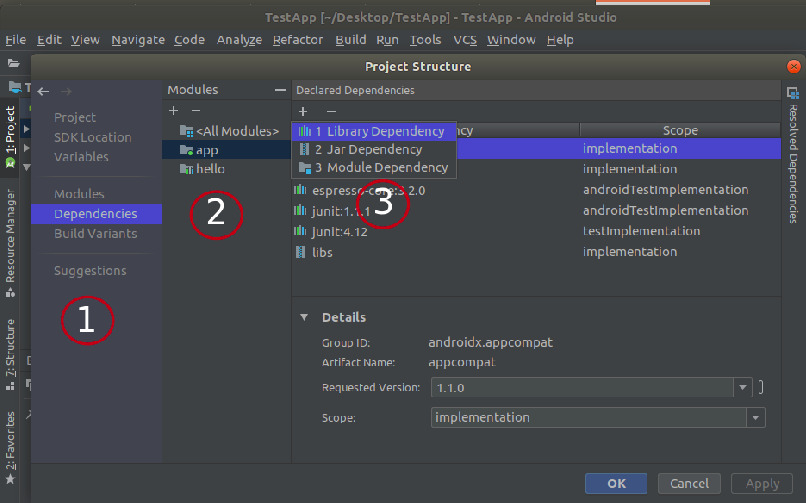Open the 2: Favorites tool window
This screenshot has width=806, height=503.
(10, 448)
